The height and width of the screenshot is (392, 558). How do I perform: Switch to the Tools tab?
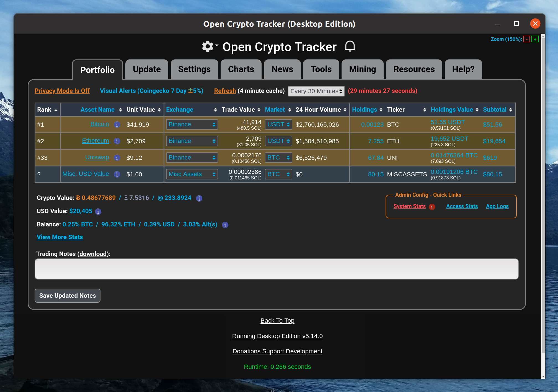tap(321, 69)
